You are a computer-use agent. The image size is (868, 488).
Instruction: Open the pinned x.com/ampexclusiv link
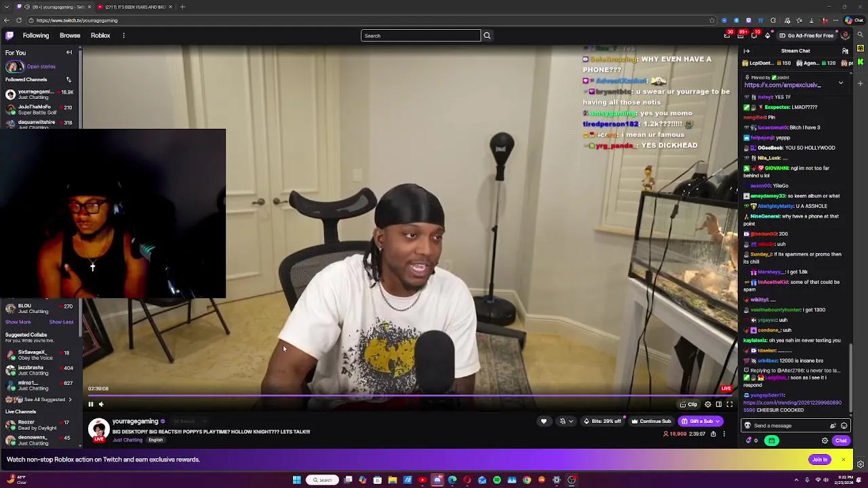(x=783, y=85)
